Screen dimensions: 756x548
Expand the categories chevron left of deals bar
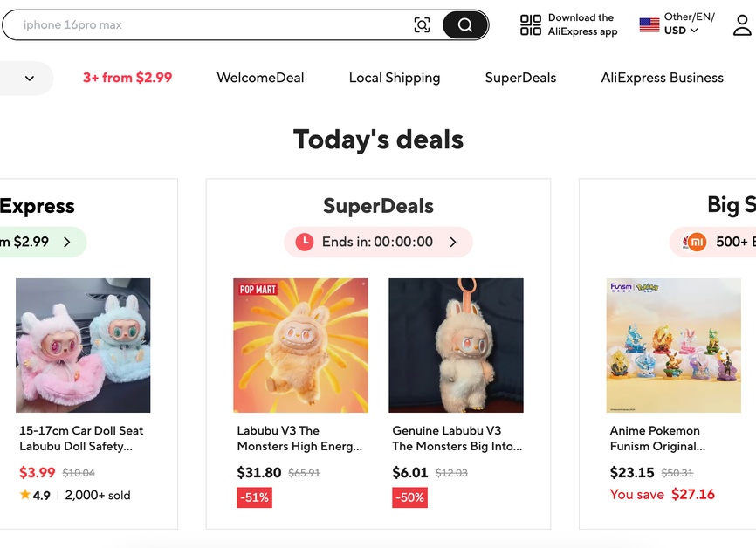(x=26, y=78)
